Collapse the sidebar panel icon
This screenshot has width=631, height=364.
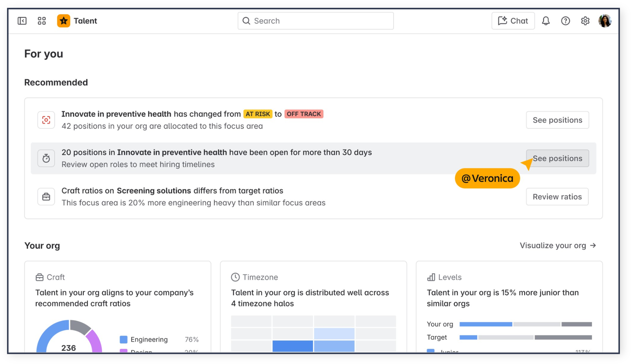coord(22,21)
